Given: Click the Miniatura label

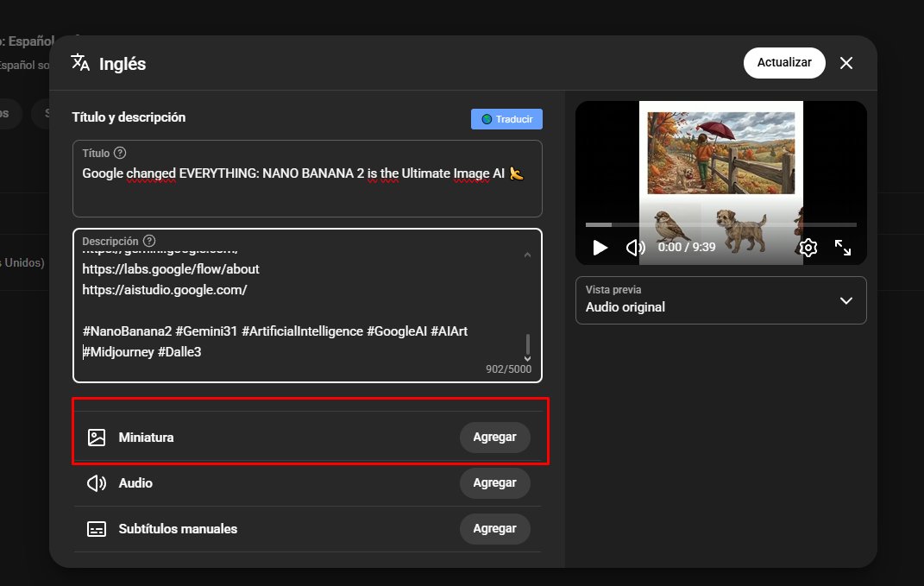Looking at the screenshot, I should [146, 438].
